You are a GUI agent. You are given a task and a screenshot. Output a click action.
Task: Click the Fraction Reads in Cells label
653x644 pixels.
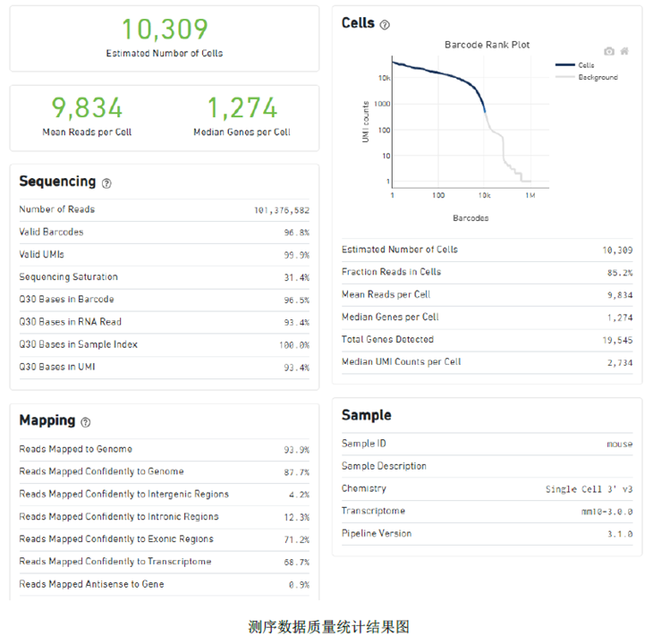(391, 272)
